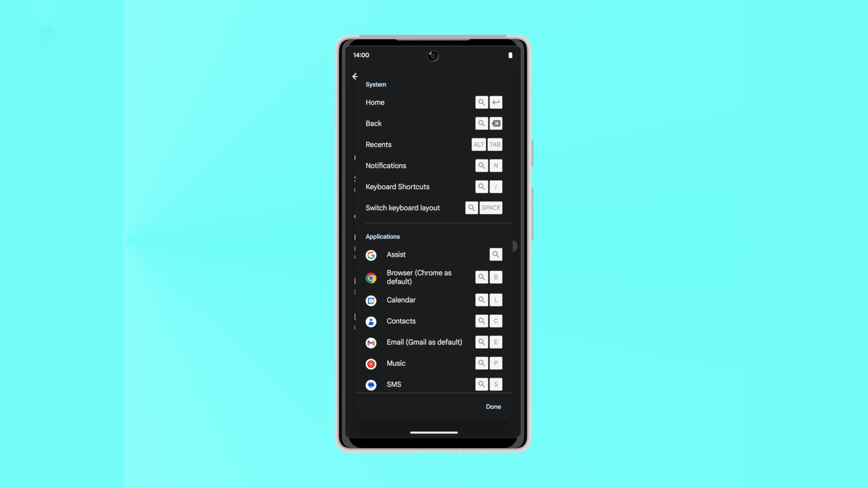Select the Keyboard Shortcuts menu item

pyautogui.click(x=398, y=186)
